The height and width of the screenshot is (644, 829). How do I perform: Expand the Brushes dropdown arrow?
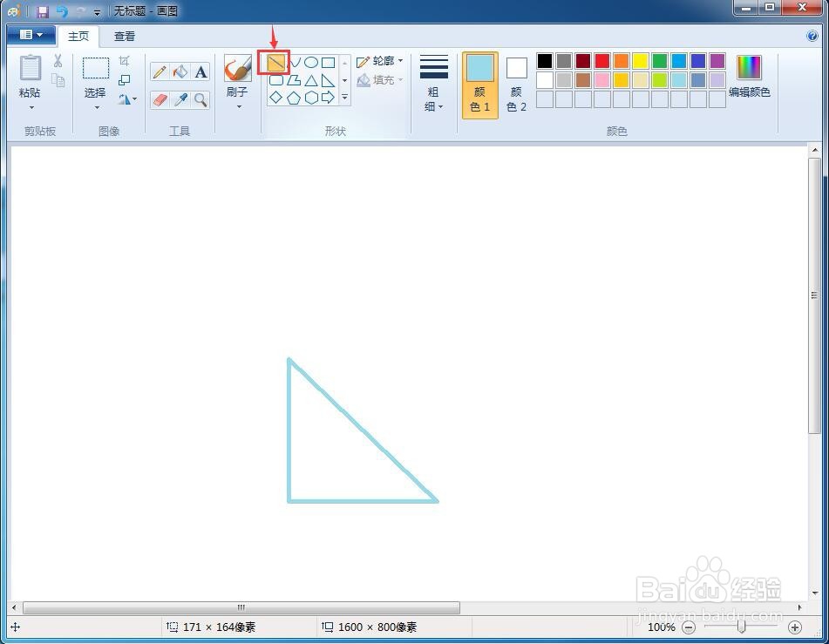pos(239,107)
